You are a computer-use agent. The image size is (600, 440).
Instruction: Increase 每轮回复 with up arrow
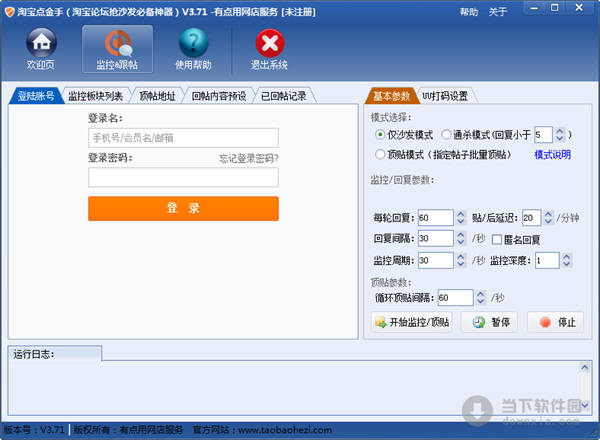point(461,214)
